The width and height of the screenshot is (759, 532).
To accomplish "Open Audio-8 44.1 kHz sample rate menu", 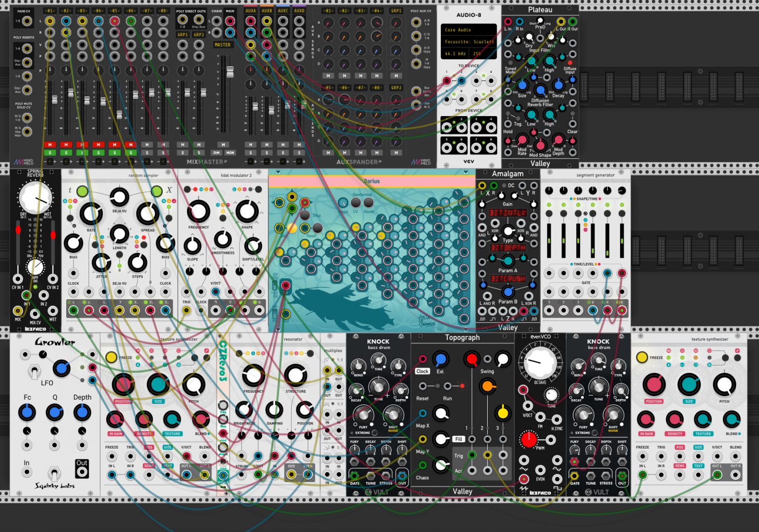I will point(455,54).
